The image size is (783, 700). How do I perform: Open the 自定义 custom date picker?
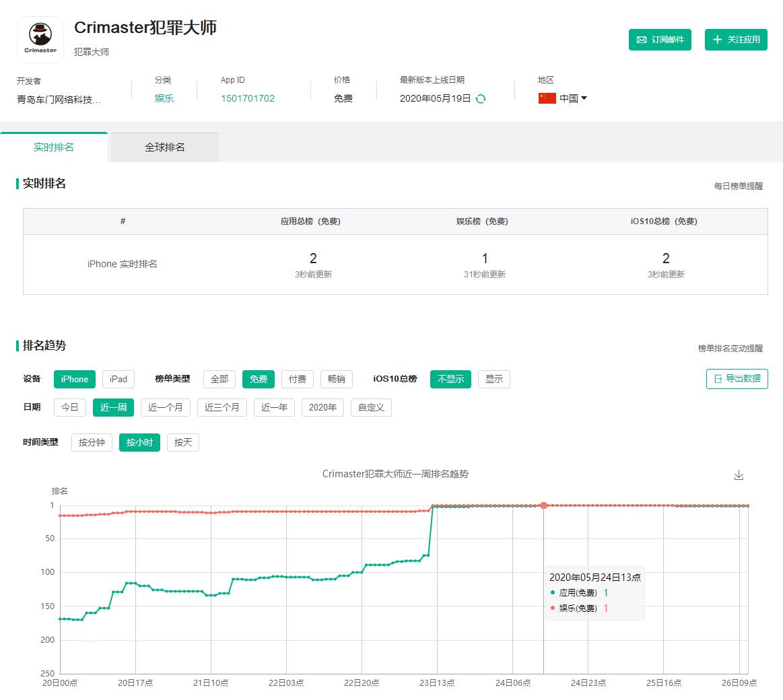coord(371,408)
